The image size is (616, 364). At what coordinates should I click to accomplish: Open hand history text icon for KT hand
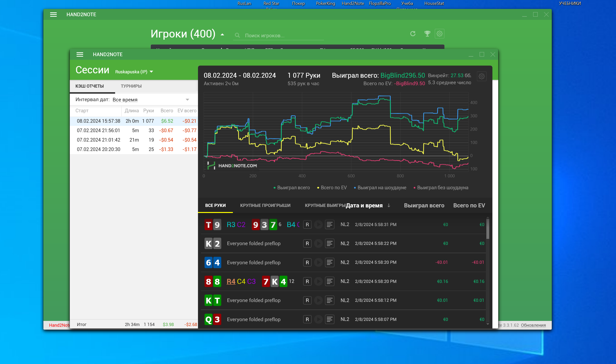click(x=330, y=300)
